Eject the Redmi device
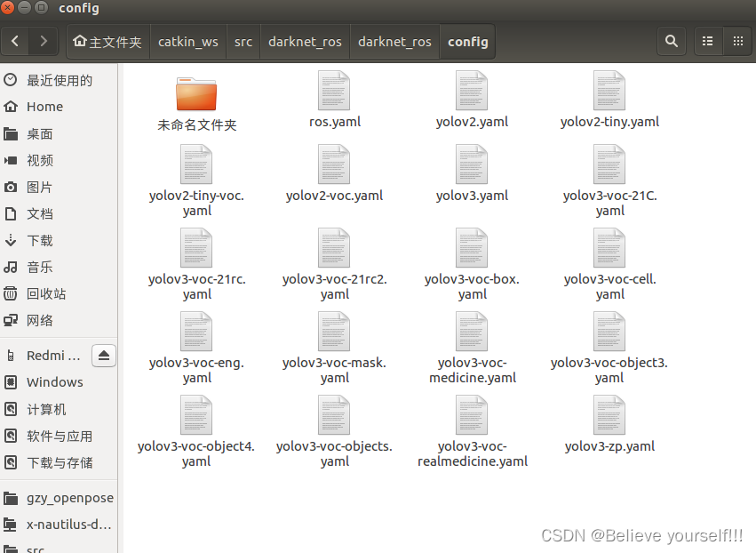 (104, 356)
